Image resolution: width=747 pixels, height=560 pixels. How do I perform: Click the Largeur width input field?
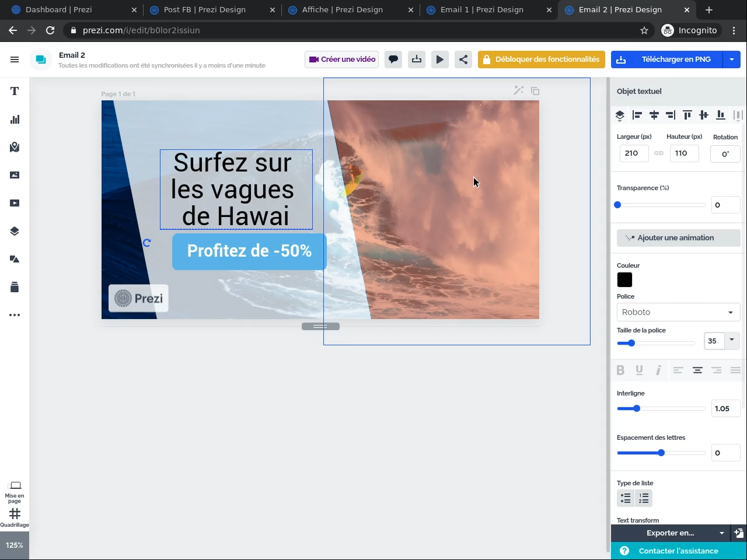634,153
